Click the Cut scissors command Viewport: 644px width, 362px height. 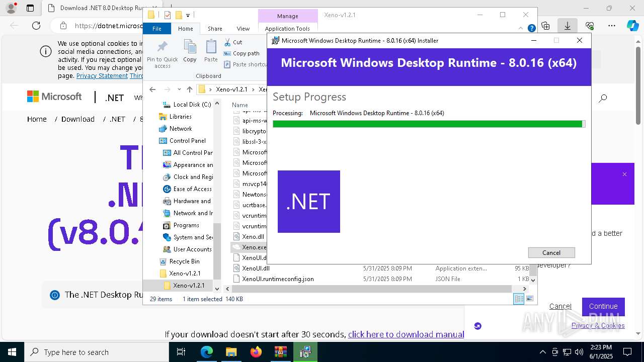233,42
